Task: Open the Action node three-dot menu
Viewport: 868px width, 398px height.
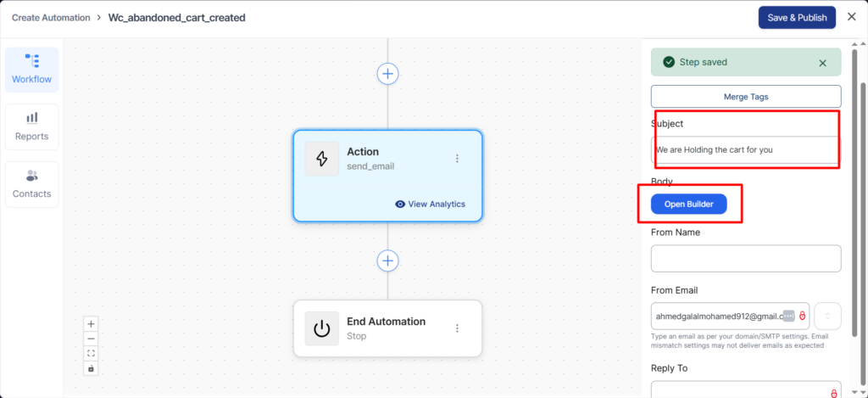Action: (457, 159)
